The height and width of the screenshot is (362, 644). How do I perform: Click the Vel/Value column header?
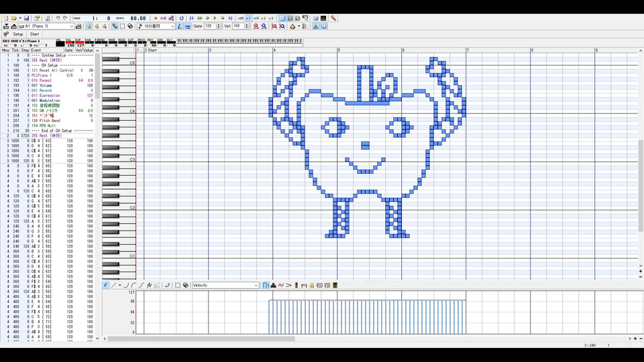pos(85,50)
